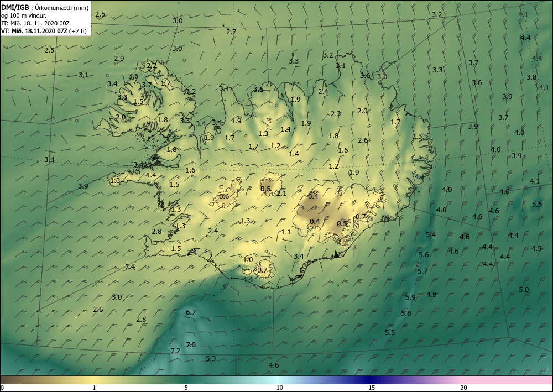
Task: Click the color scale tick label '1'
Action: point(94,388)
